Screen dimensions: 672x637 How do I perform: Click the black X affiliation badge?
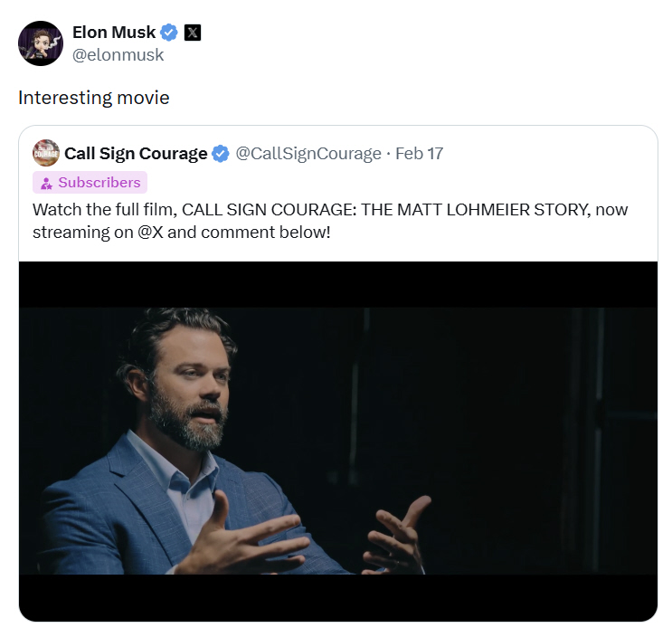(193, 33)
